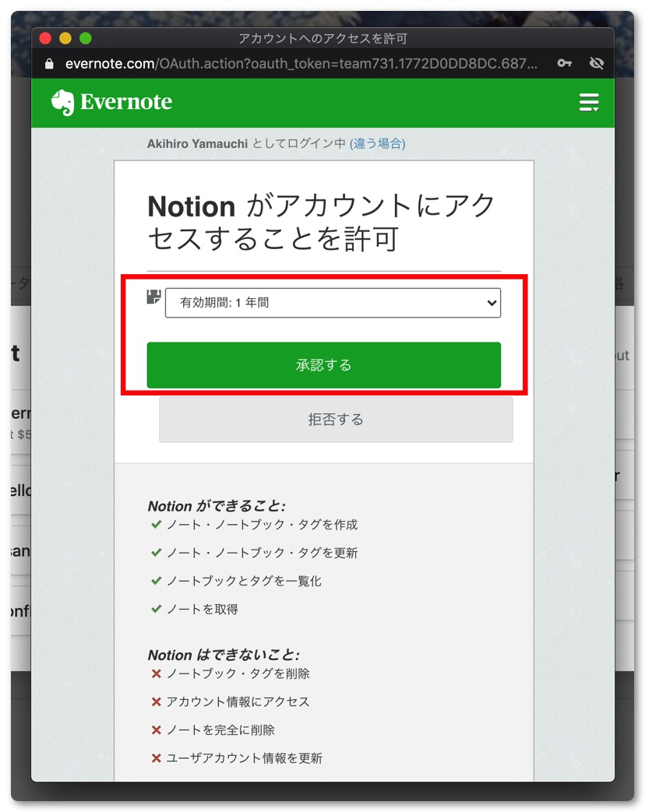Click the small icon beside 有効期間 dropdown

click(154, 297)
